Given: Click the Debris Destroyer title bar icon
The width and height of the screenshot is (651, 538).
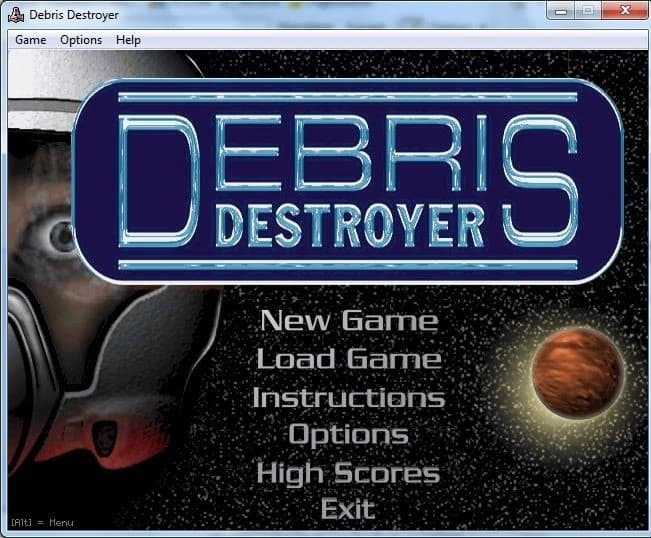Looking at the screenshot, I should pos(16,15).
